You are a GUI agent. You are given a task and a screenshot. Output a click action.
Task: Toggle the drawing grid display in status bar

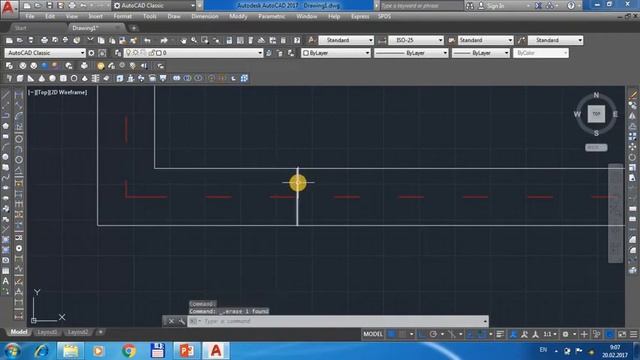[x=391, y=334]
